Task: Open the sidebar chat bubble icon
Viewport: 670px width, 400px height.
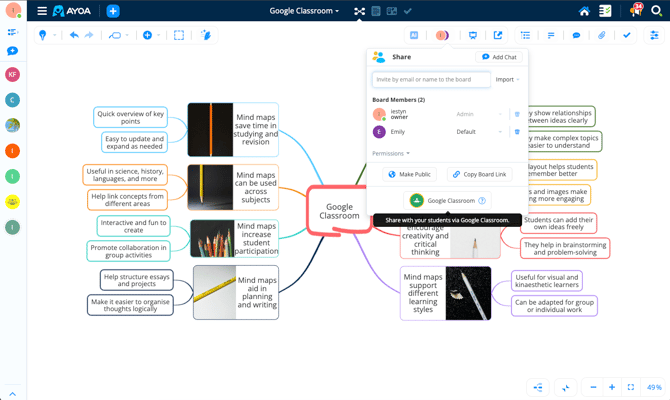Action: (x=12, y=51)
